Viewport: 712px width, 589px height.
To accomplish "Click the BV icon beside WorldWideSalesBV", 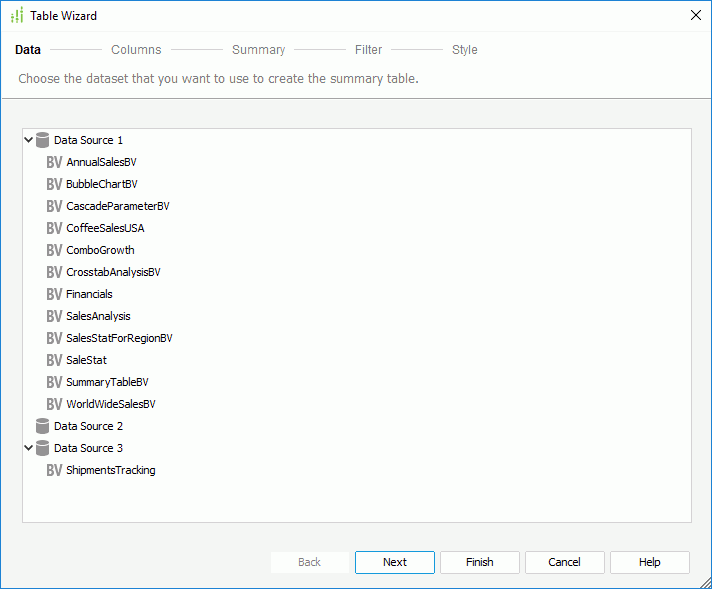I will [x=54, y=404].
